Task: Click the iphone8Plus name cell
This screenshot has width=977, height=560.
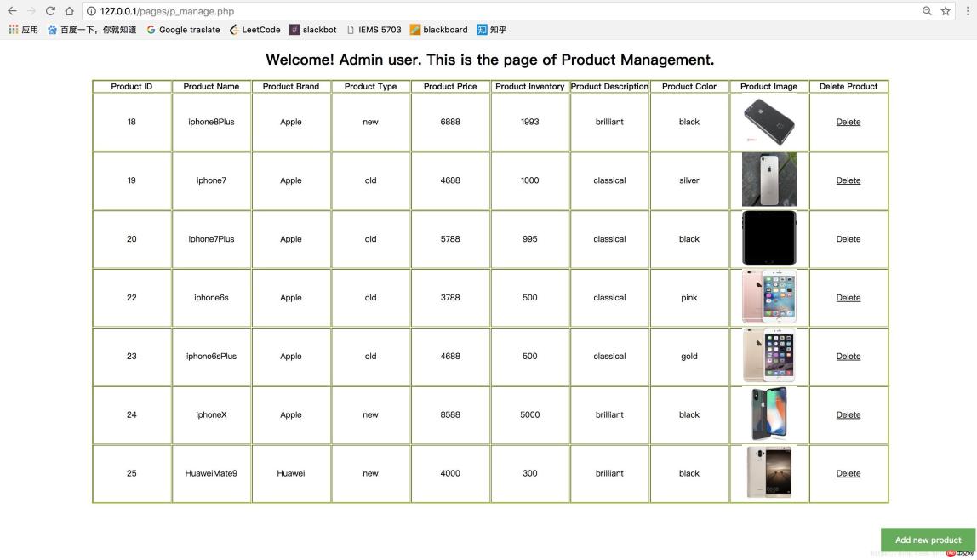Action: (211, 122)
